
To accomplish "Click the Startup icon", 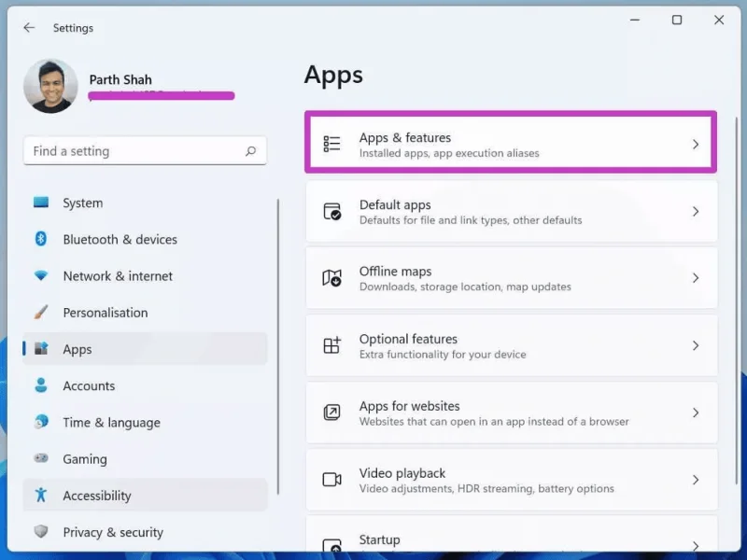I will click(x=331, y=545).
